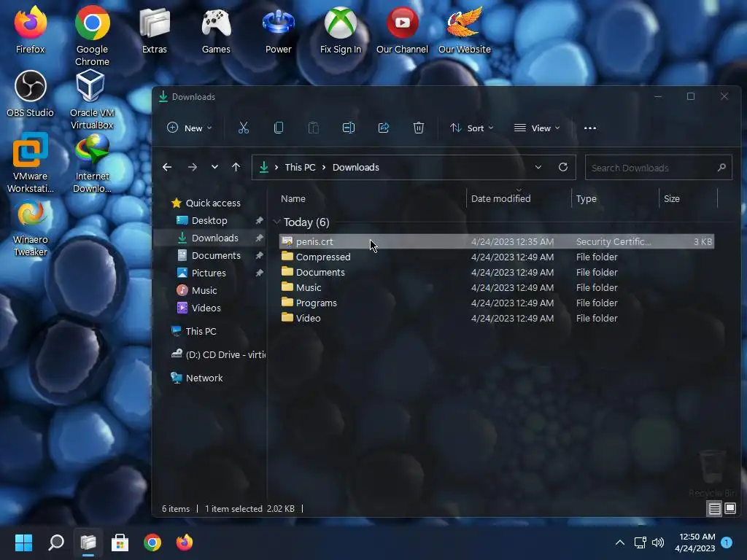747x560 pixels.
Task: Click the Cut scissors icon in toolbar
Action: 244,128
